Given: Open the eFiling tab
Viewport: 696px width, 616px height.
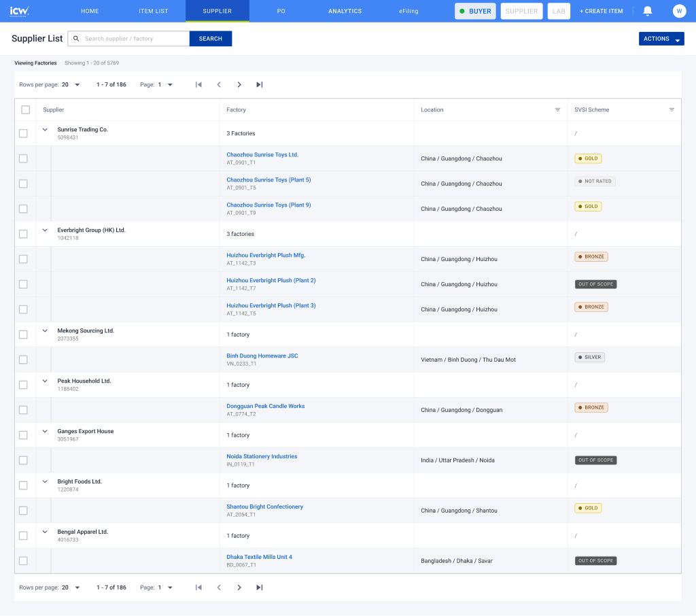Looking at the screenshot, I should [408, 11].
